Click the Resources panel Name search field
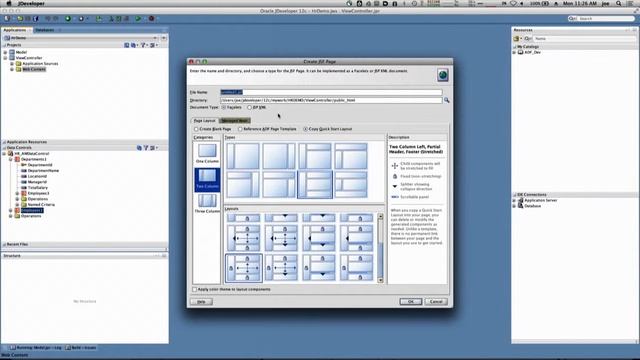Screen dimensions: 640x360 coord(584,38)
